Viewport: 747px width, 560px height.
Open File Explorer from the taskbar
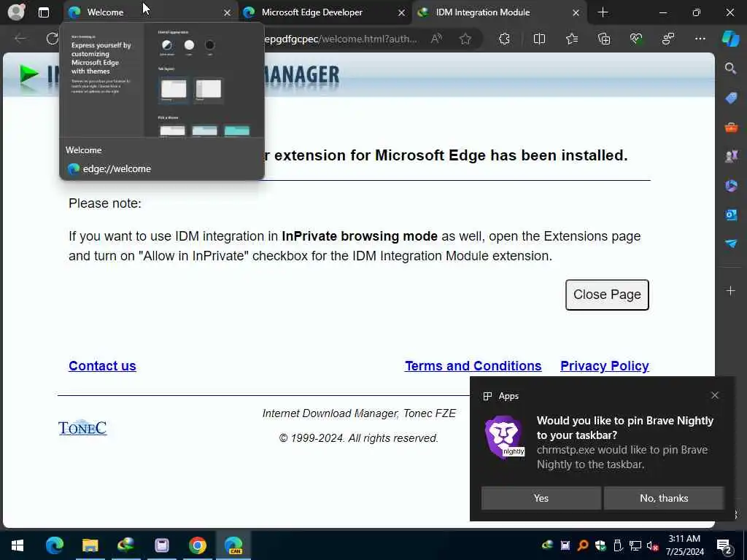coord(90,545)
